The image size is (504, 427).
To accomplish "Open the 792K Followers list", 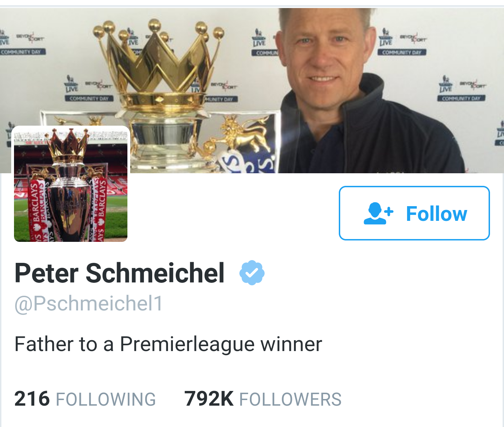I will 263,399.
